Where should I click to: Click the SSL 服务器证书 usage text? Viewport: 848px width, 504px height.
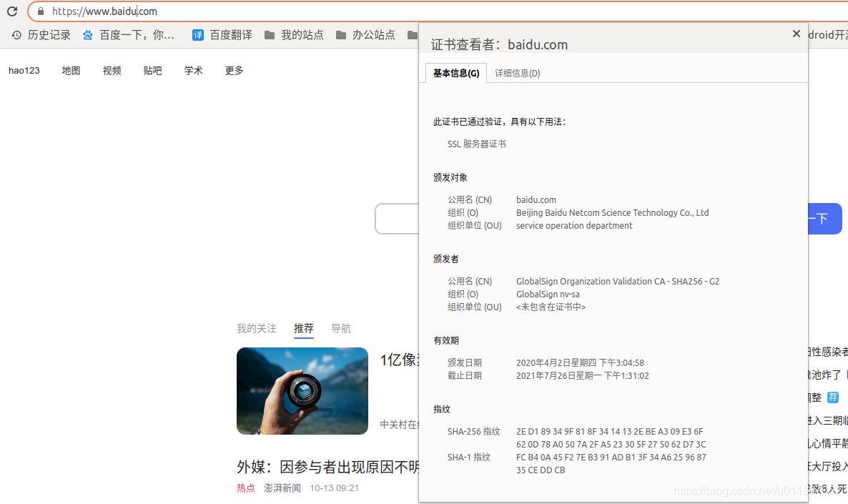tap(476, 144)
